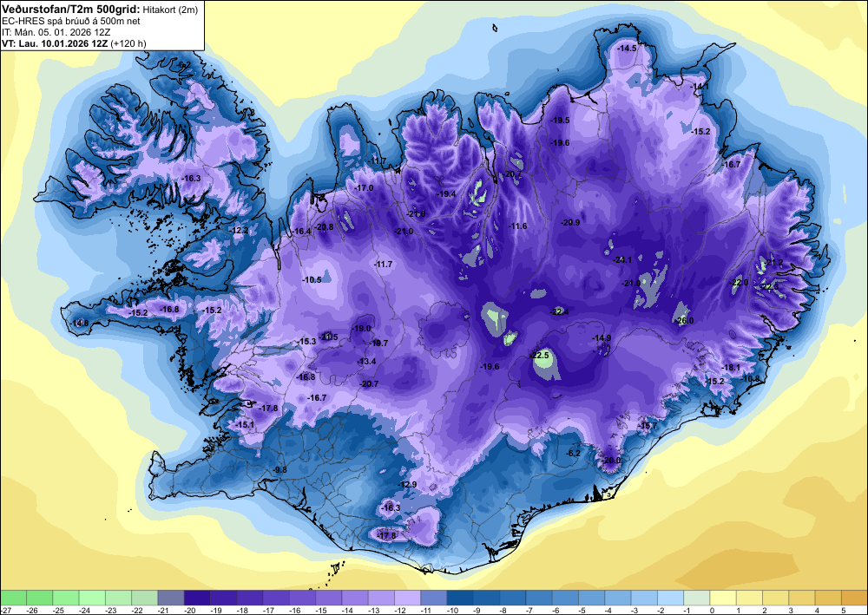Select the legend swatch labeled -4

(x=618, y=598)
